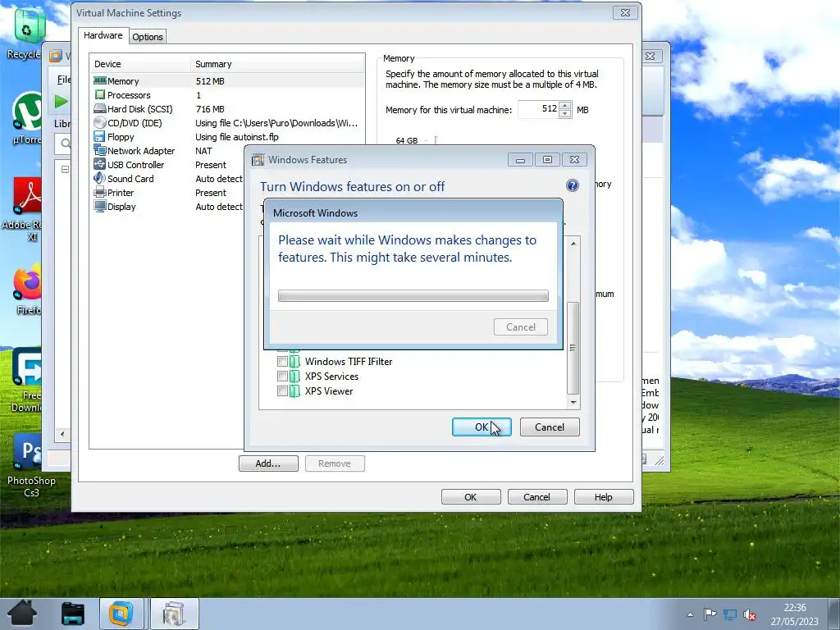Select the Display device row

coord(167,206)
